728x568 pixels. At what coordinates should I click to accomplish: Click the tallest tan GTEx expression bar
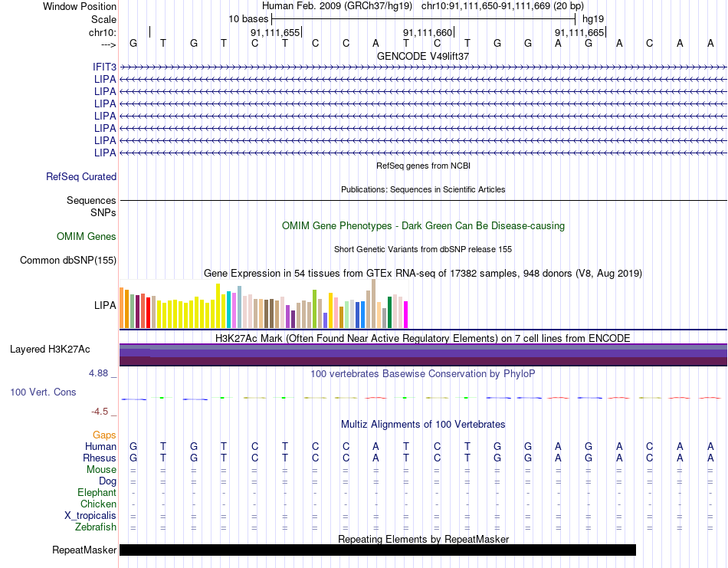pos(374,304)
